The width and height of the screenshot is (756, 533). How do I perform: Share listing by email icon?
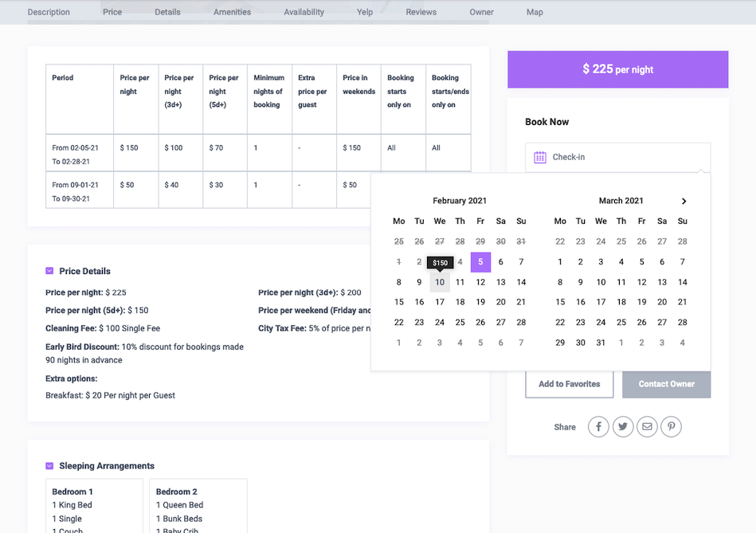point(647,427)
